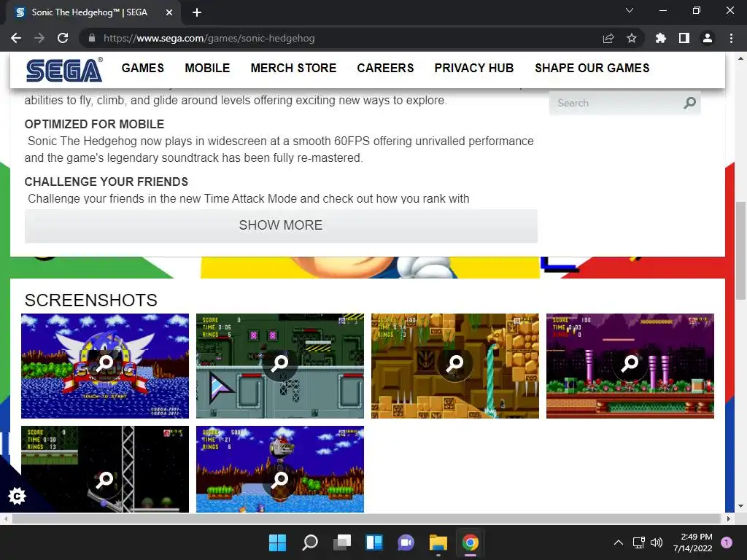Image resolution: width=747 pixels, height=560 pixels.
Task: Open the Windows Start menu
Action: [277, 542]
